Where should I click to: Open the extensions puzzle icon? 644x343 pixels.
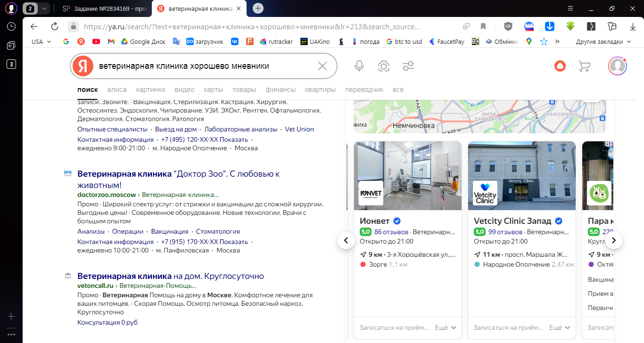tap(612, 26)
